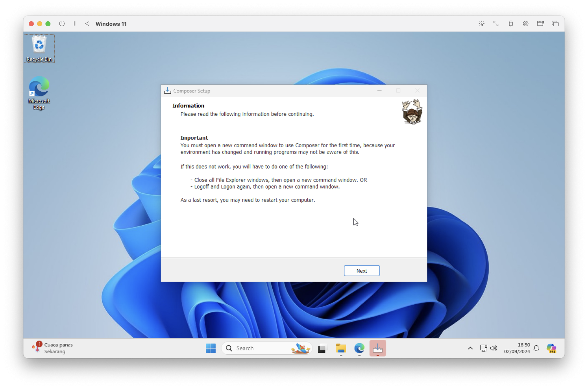Screen dimensions: 588x389
Task: Open the Recycle Bin desktop icon
Action: 39,49
